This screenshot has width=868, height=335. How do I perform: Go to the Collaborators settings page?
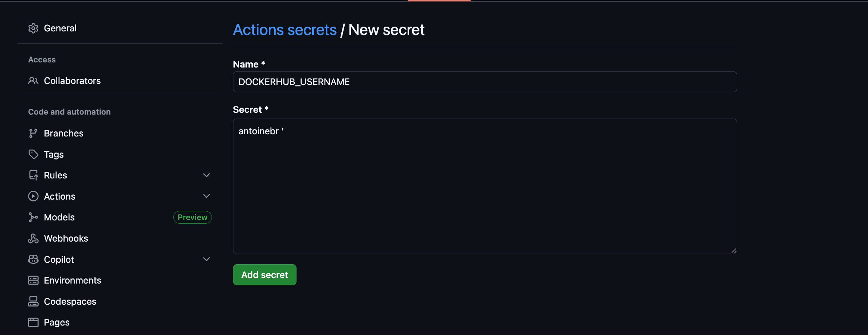tap(72, 81)
